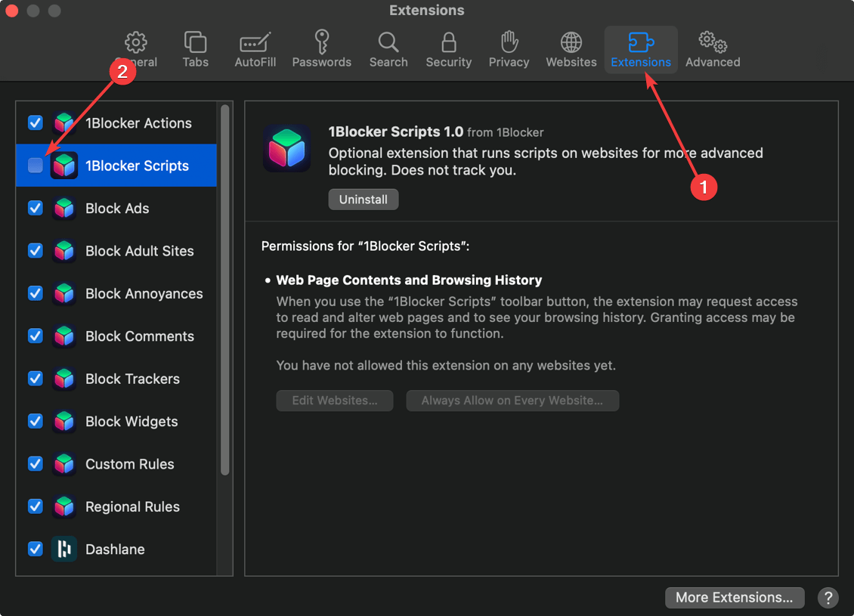The image size is (854, 616).
Task: Enable the 1Blocker Scripts checkbox
Action: pyautogui.click(x=36, y=166)
